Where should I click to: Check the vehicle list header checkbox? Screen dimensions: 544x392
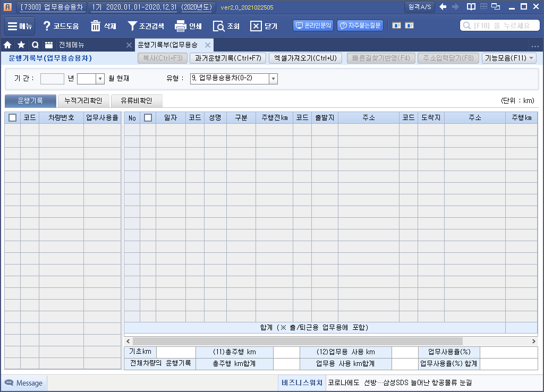12,118
